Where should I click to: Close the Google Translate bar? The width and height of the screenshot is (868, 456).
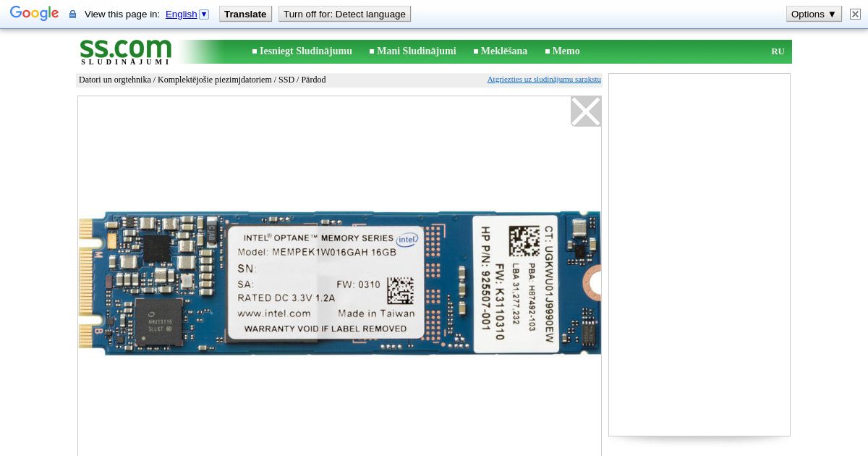(855, 14)
